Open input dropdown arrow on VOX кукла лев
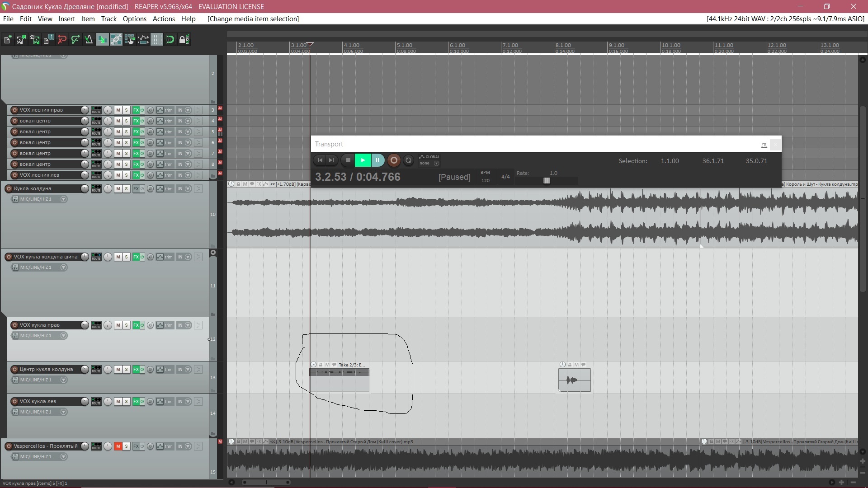 pyautogui.click(x=64, y=412)
